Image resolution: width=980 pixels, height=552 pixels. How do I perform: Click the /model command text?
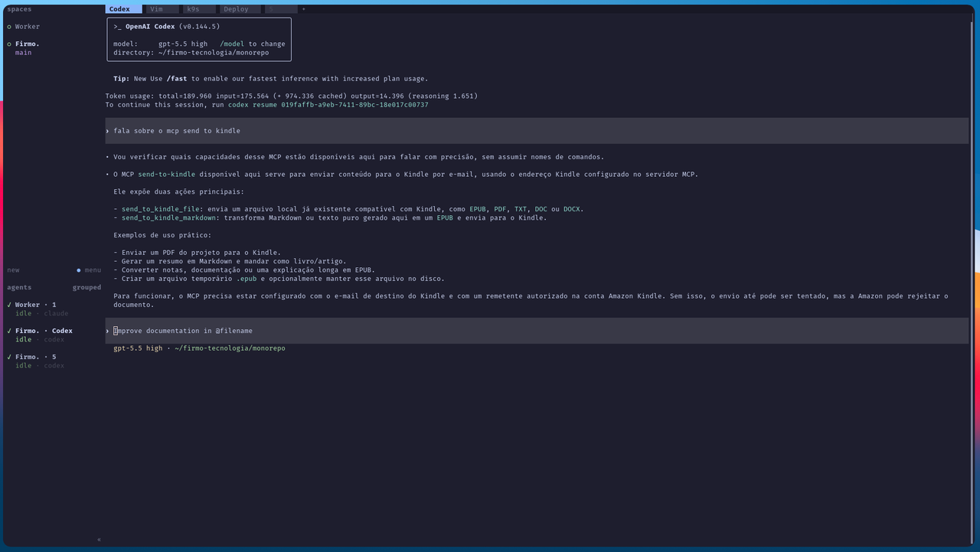232,44
